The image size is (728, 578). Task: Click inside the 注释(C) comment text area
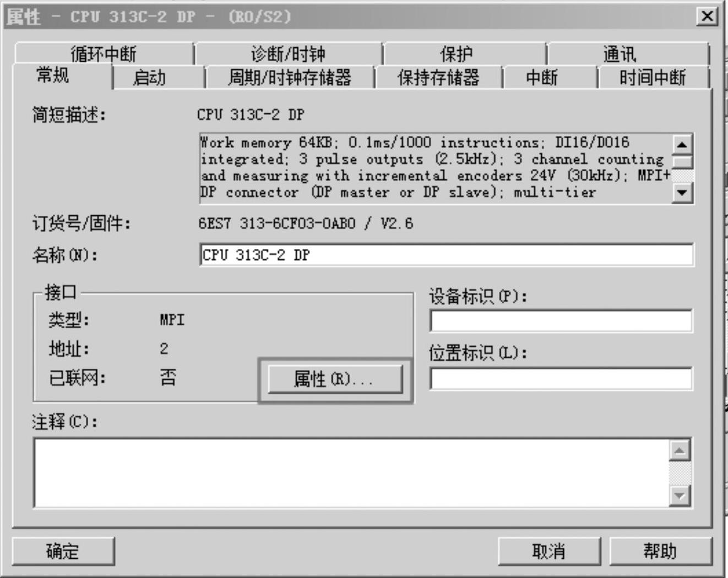351,473
